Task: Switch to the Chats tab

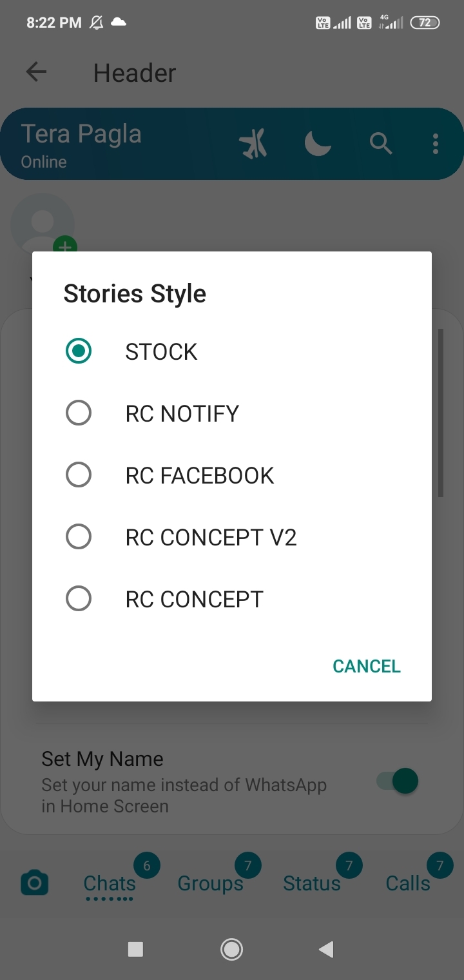Action: (x=110, y=883)
